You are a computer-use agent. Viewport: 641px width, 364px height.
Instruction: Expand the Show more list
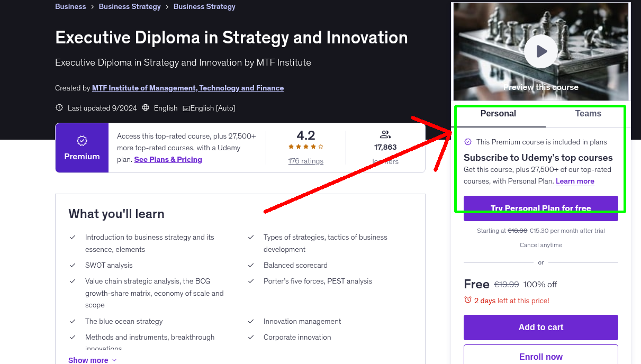pos(93,360)
